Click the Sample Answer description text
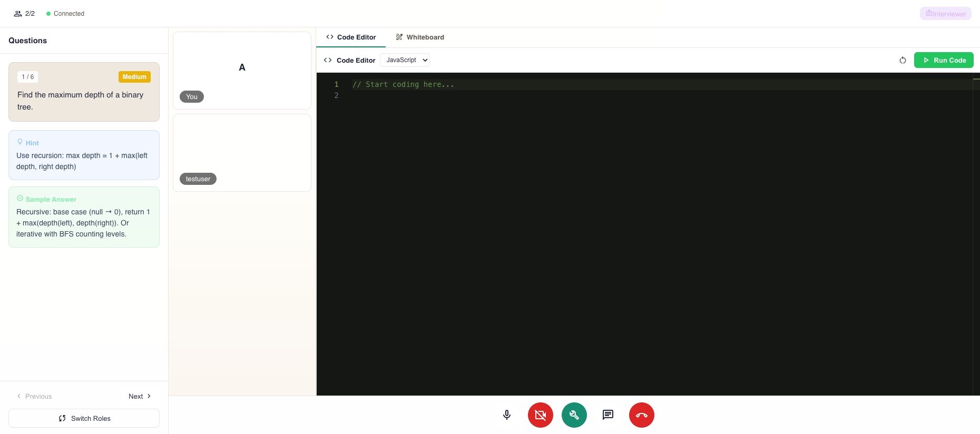The height and width of the screenshot is (434, 980). (83, 223)
